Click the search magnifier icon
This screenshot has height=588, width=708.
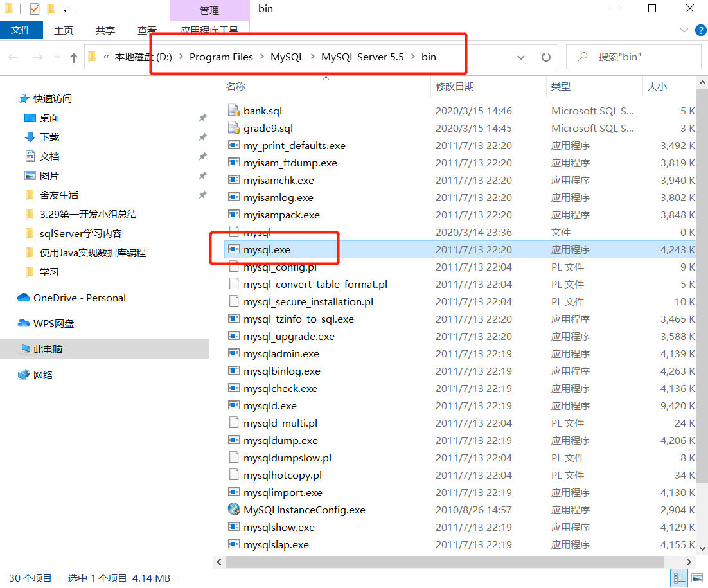583,57
